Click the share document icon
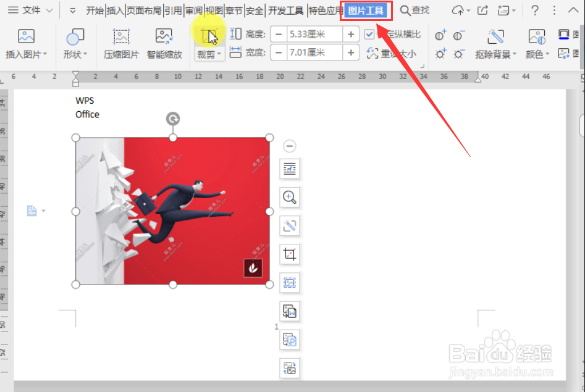 point(482,10)
